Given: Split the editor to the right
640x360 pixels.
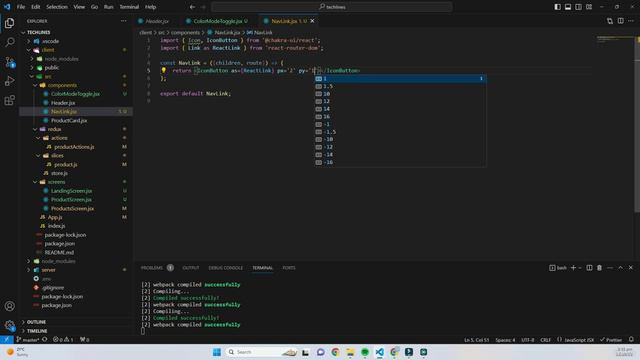Looking at the screenshot, I should click(620, 21).
